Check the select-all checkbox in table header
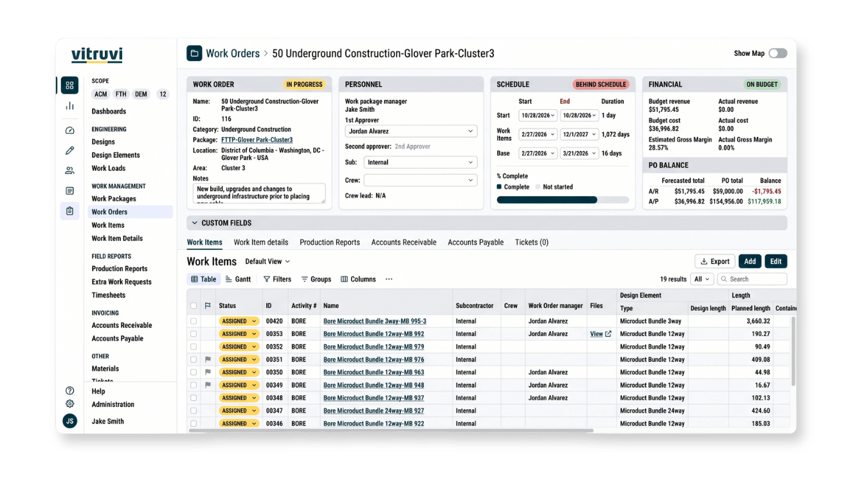This screenshot has height=482, width=868. pos(194,306)
